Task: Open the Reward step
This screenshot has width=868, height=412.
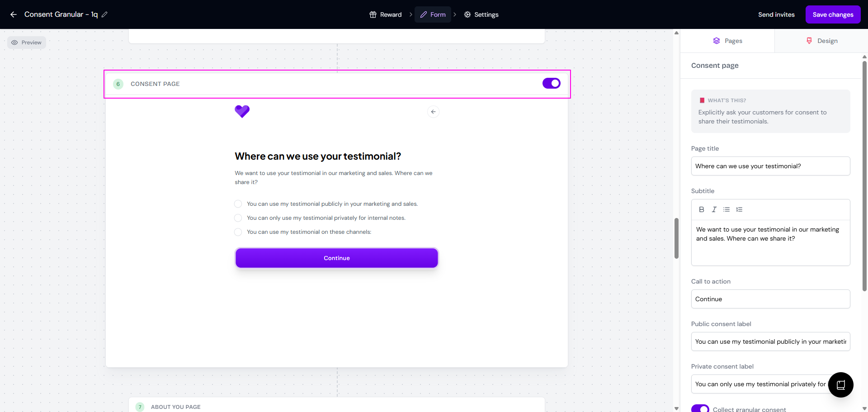Action: [x=386, y=14]
